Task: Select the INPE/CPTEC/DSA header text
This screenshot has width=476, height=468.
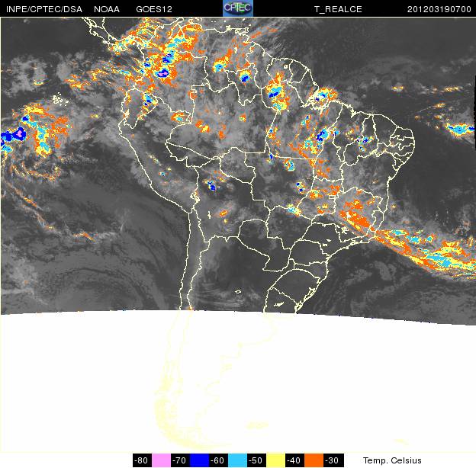Action: (x=44, y=9)
